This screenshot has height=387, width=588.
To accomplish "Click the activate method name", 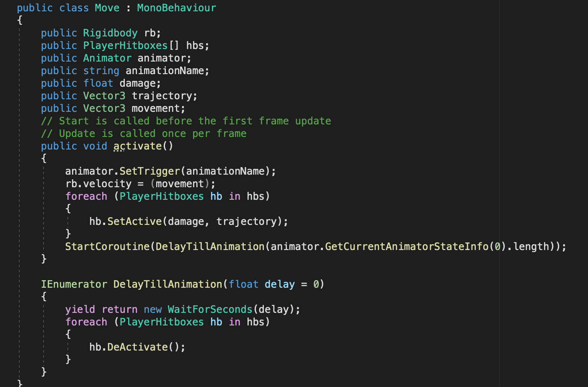I will pyautogui.click(x=137, y=146).
